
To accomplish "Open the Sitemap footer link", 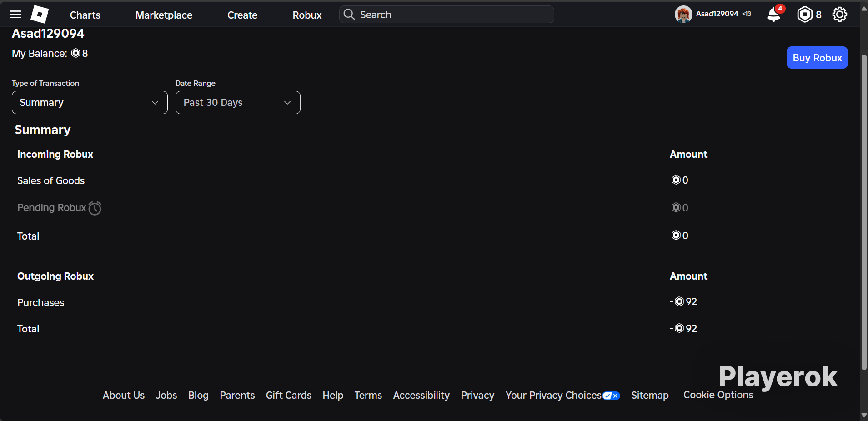I will 650,396.
